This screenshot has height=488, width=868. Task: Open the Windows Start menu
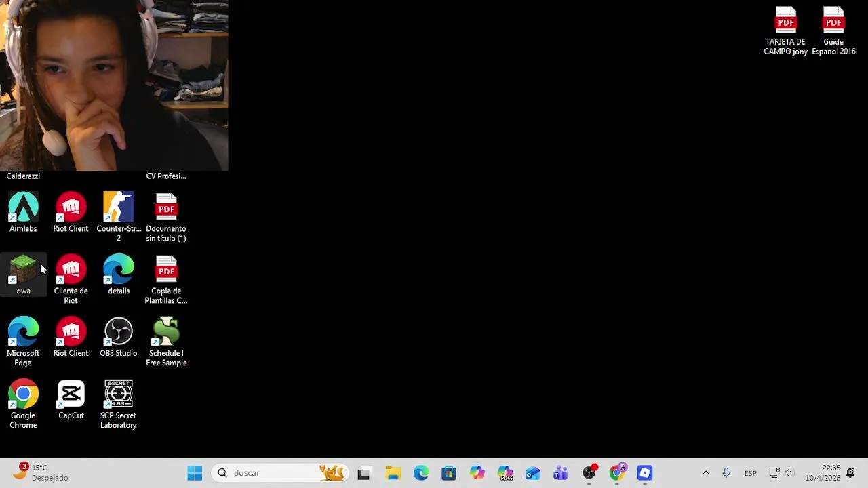(x=195, y=473)
